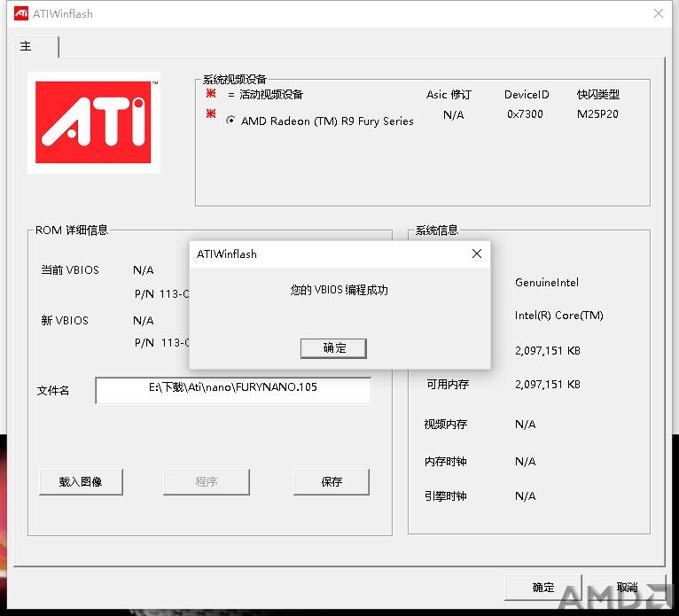Select the AMD Radeon R9 Fury Series radio button

click(x=230, y=121)
